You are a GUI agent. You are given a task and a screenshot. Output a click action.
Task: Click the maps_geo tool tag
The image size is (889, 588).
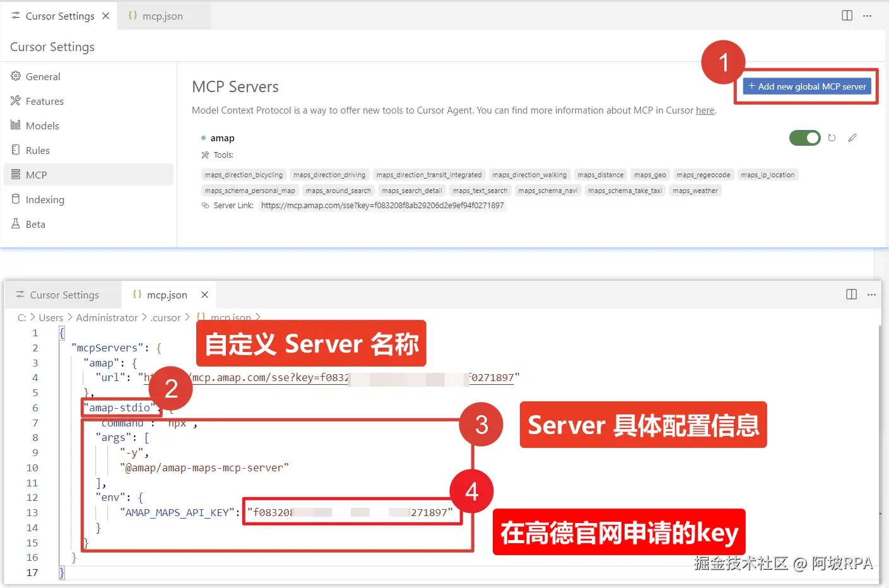[x=650, y=175]
